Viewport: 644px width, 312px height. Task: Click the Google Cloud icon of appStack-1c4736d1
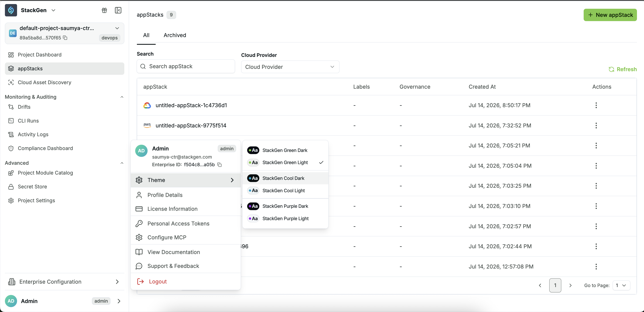pyautogui.click(x=147, y=105)
